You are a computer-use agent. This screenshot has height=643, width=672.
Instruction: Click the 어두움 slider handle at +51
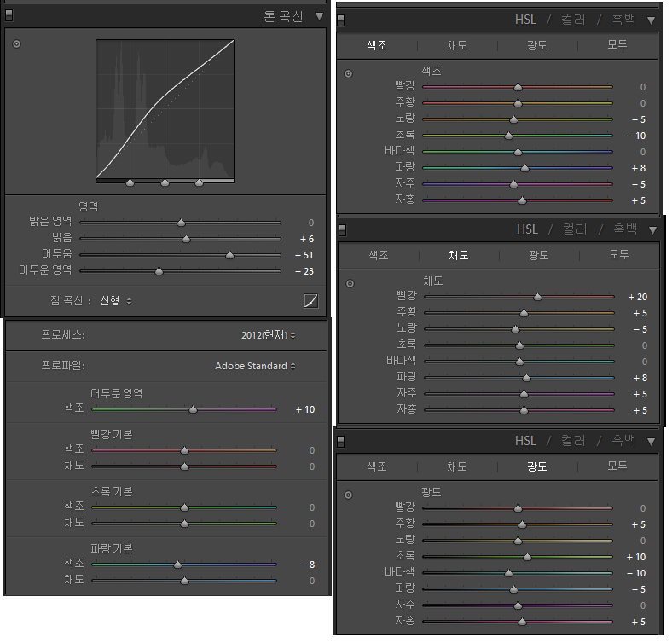[x=229, y=255]
